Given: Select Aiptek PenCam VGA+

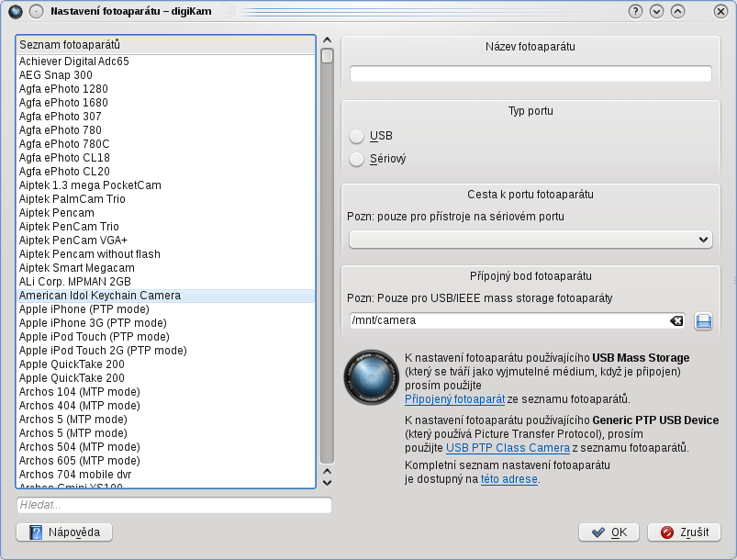Looking at the screenshot, I should [165, 241].
